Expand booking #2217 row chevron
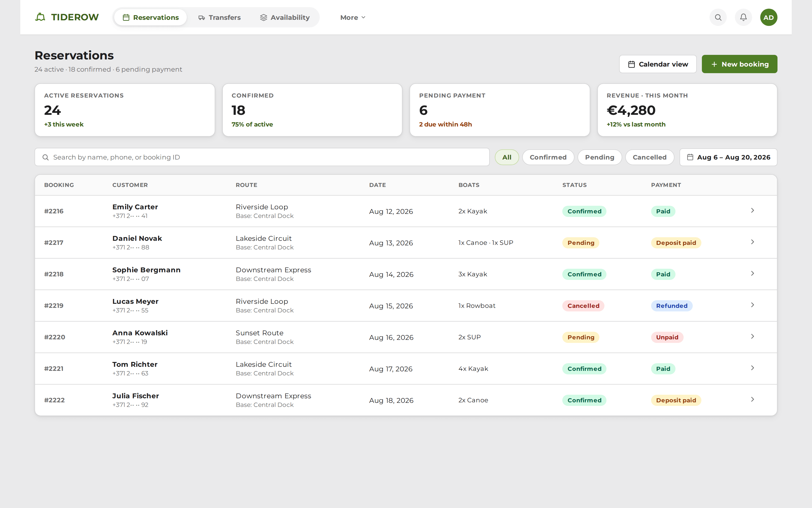Screen dimensions: 812x508 [x=752, y=242]
